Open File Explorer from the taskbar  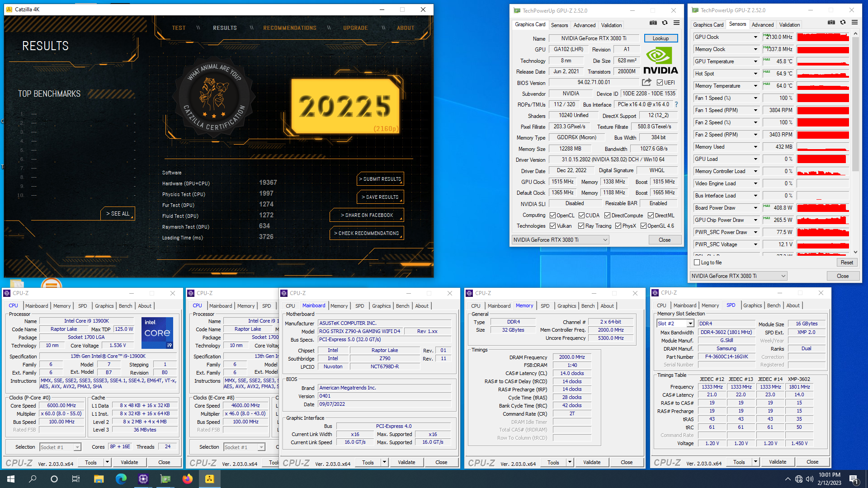pos(99,479)
